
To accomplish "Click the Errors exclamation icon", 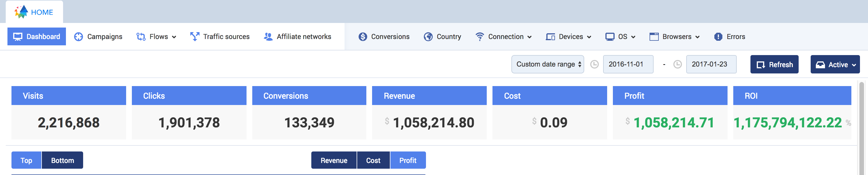I will pos(718,37).
